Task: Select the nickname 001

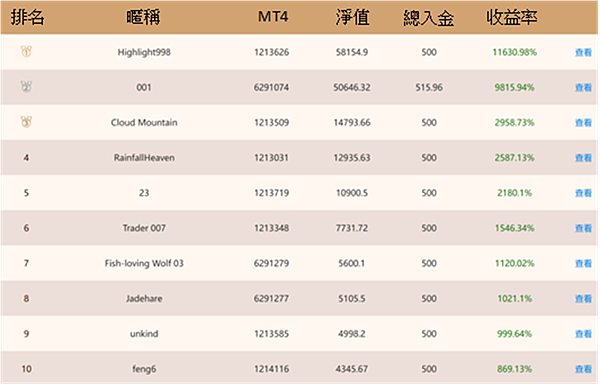Action: [144, 88]
